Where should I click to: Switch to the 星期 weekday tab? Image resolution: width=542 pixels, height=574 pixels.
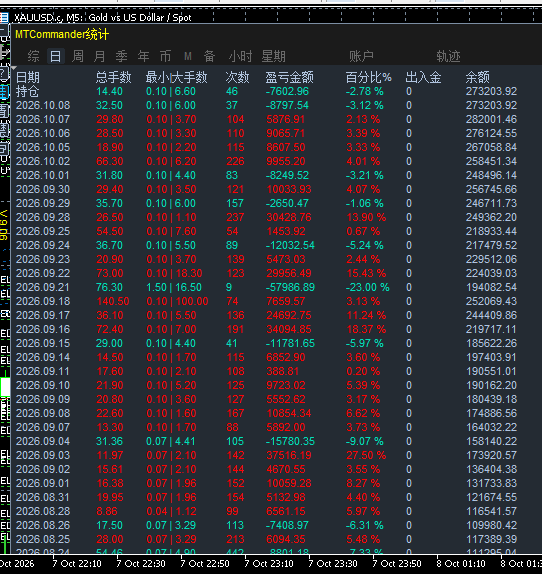273,56
